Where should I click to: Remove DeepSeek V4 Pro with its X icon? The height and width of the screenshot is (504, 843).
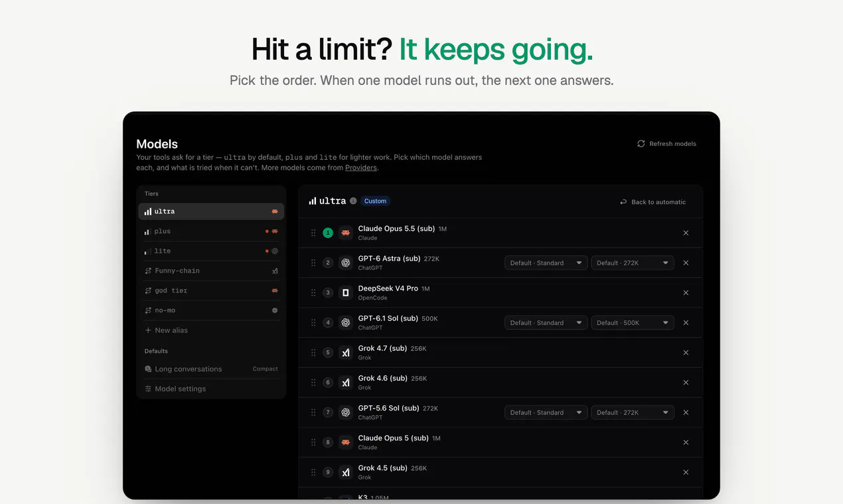tap(686, 292)
